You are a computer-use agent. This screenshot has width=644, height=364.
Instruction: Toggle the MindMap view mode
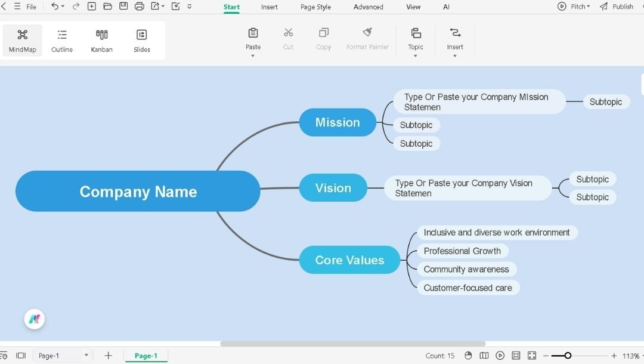[x=22, y=40]
